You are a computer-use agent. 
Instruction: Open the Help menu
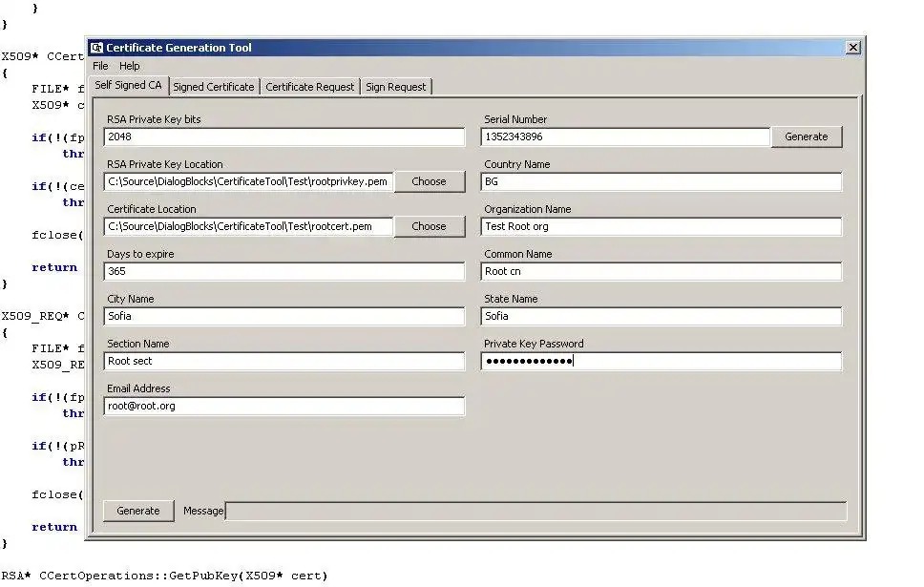130,66
